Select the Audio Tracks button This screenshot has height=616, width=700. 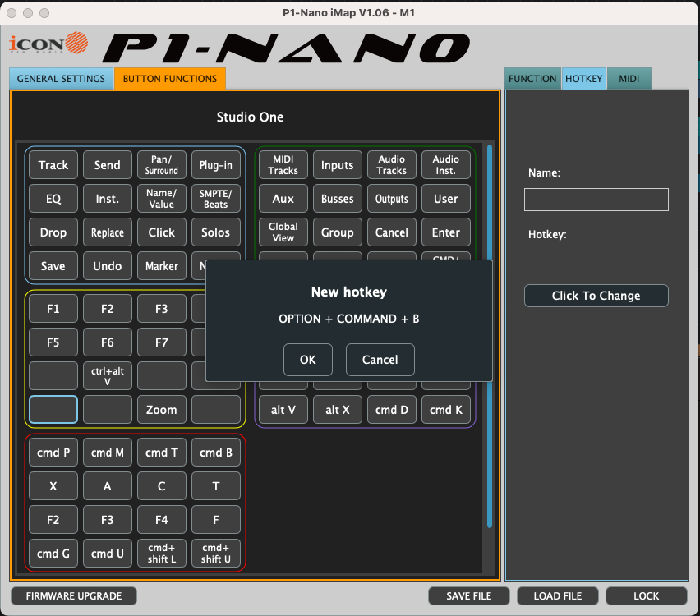[x=392, y=165]
